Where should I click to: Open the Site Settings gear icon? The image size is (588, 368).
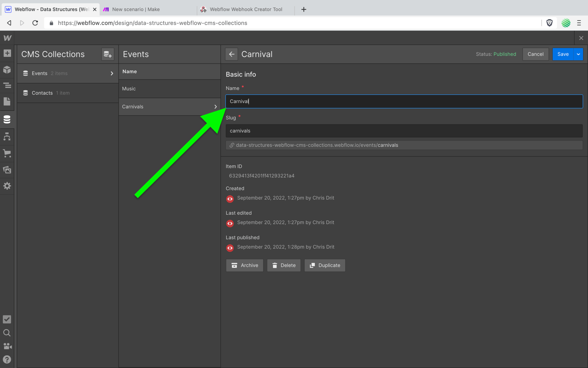click(x=7, y=186)
